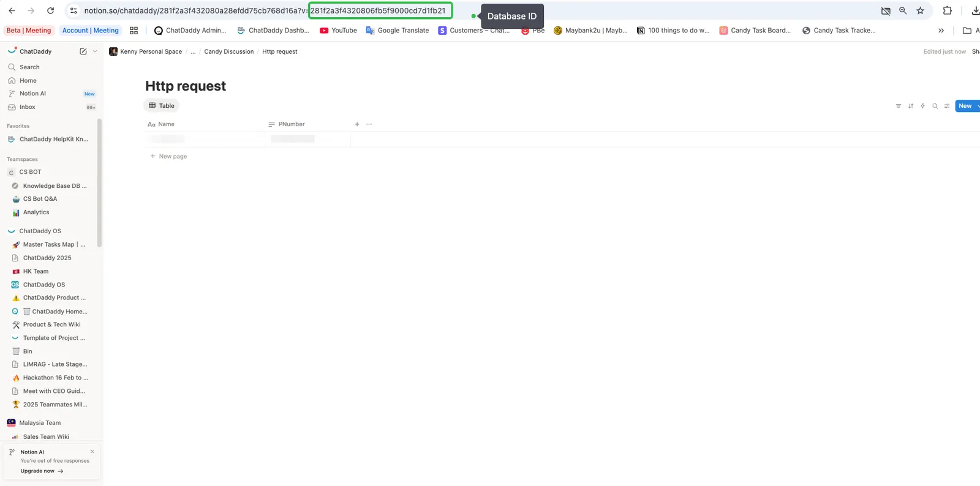Dismiss the Notion AI upgrade notice
The width and height of the screenshot is (980, 486).
(92, 452)
